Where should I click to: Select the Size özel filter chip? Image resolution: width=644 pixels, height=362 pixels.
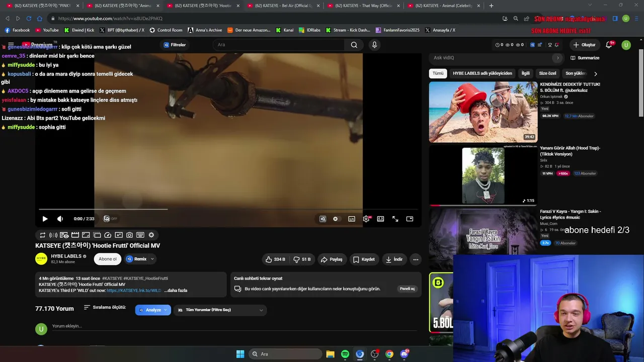(548, 73)
